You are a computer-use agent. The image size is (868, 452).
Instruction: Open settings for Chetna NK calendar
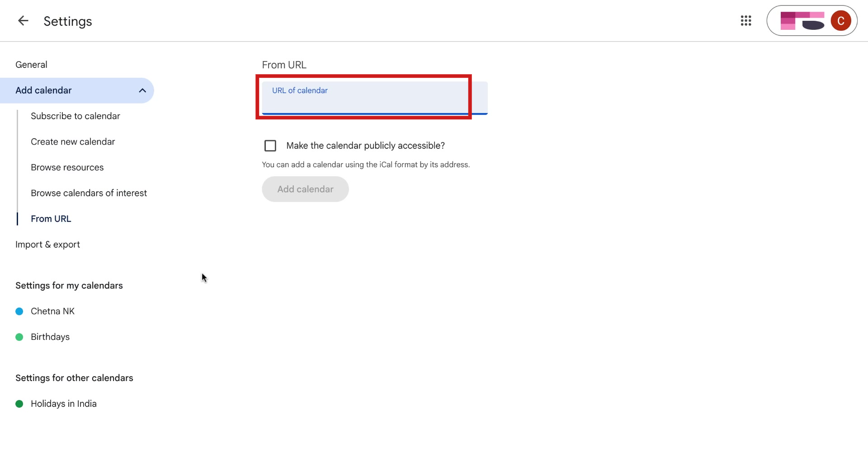52,311
